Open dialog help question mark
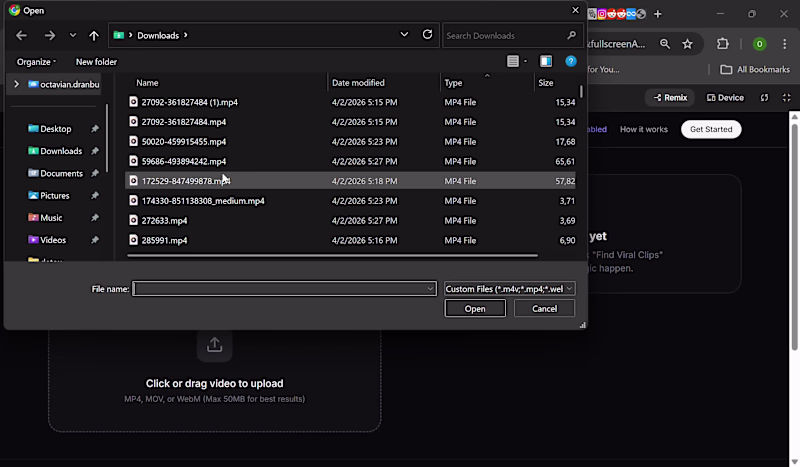 click(x=571, y=61)
